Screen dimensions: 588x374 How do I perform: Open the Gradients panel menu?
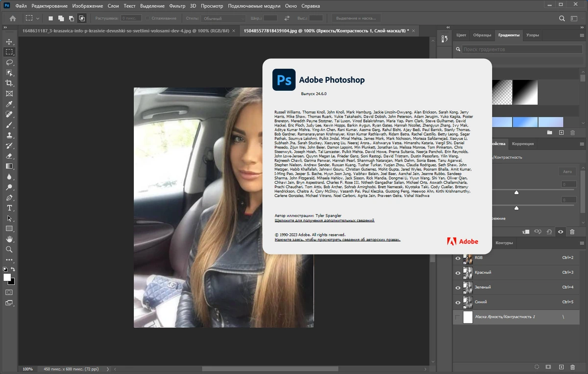click(x=583, y=35)
